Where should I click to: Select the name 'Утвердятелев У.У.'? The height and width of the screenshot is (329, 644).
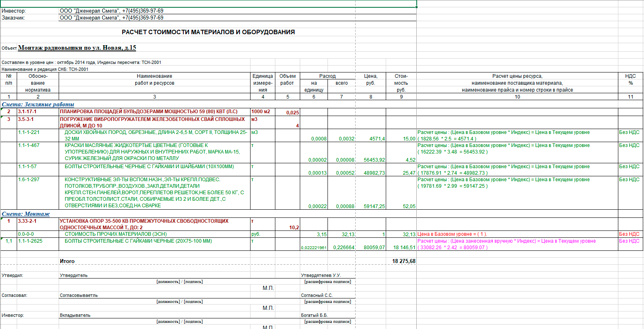point(321,276)
